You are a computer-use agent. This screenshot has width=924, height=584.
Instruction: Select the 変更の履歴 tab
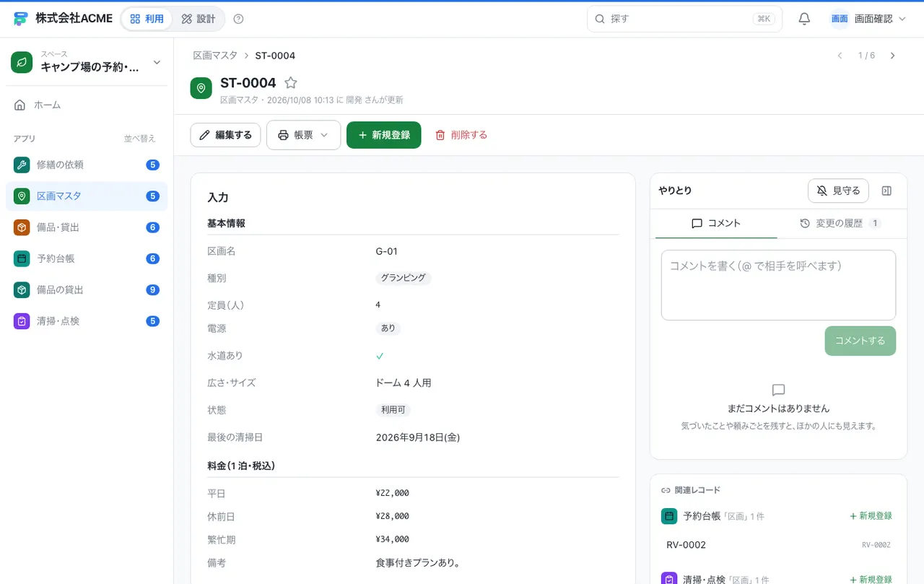coord(840,224)
